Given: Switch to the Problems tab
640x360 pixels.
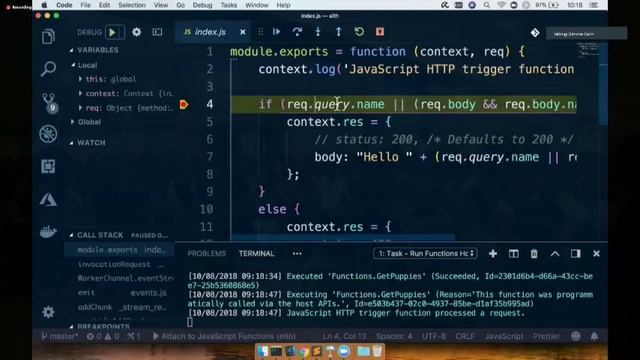Looking at the screenshot, I should pos(207,253).
